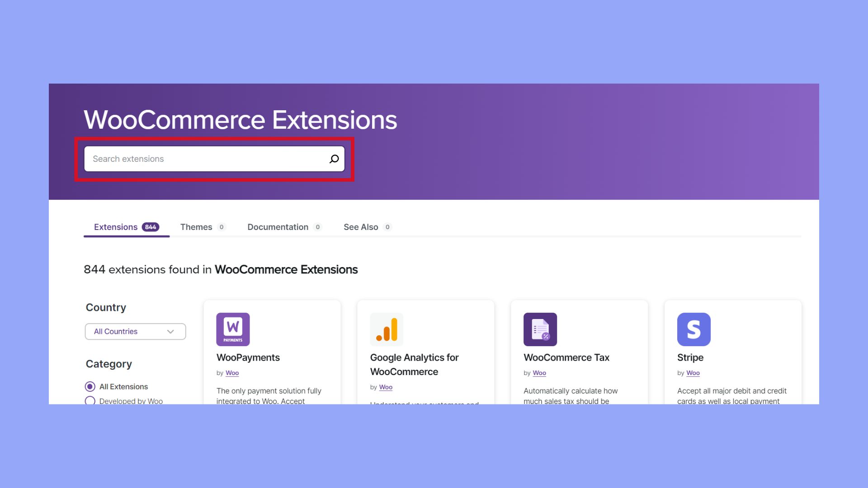This screenshot has height=488, width=868.
Task: Click the WooPayments description text
Action: pos(269,395)
